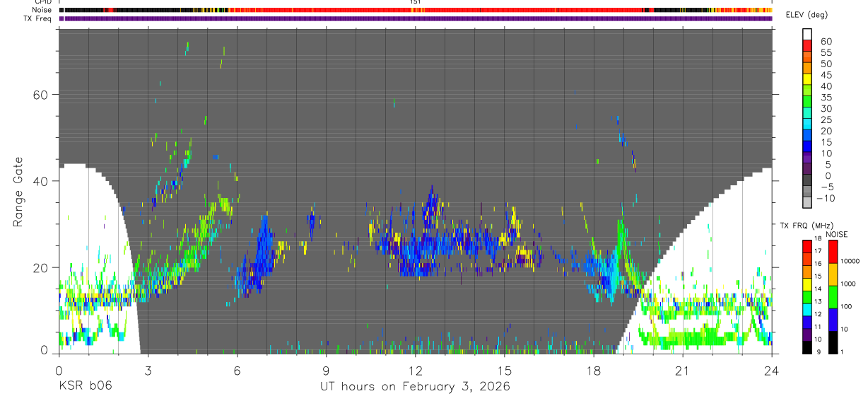This screenshot has width=868, height=401.
Task: Click the 1 label on the NOISE scale
Action: (x=843, y=351)
